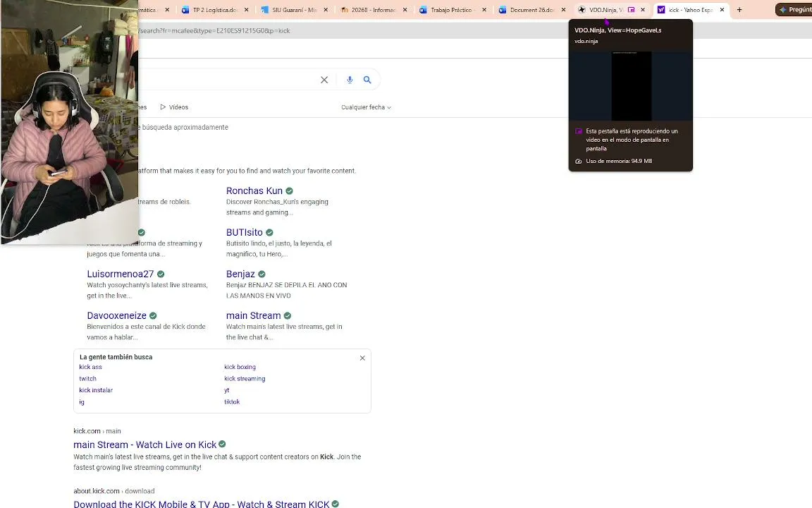Search related term kick ass
The height and width of the screenshot is (508, 812).
coord(91,367)
